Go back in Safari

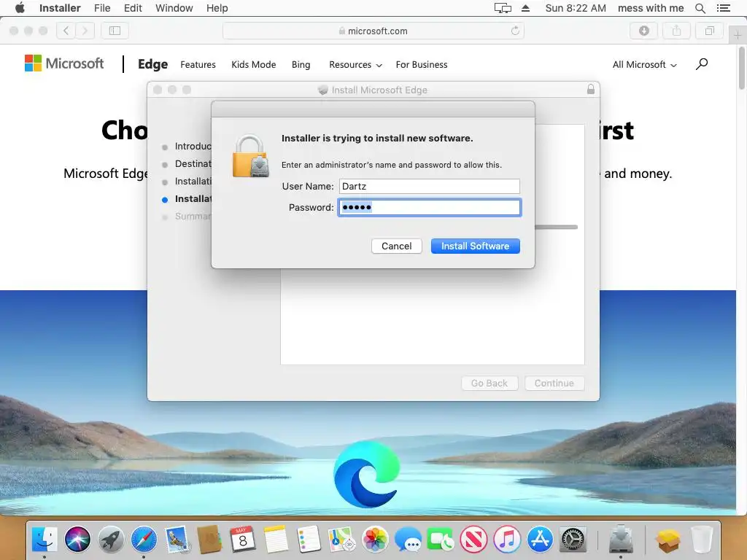coord(66,31)
